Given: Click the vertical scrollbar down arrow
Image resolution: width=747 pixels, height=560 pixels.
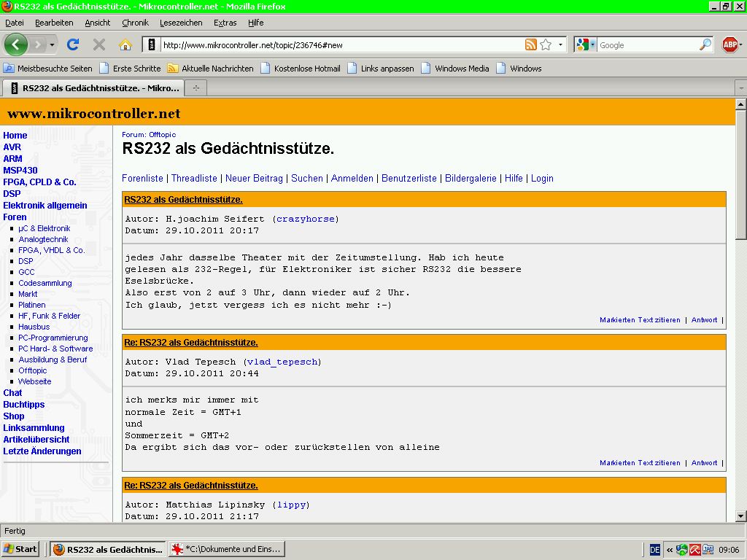Looking at the screenshot, I should 741,516.
